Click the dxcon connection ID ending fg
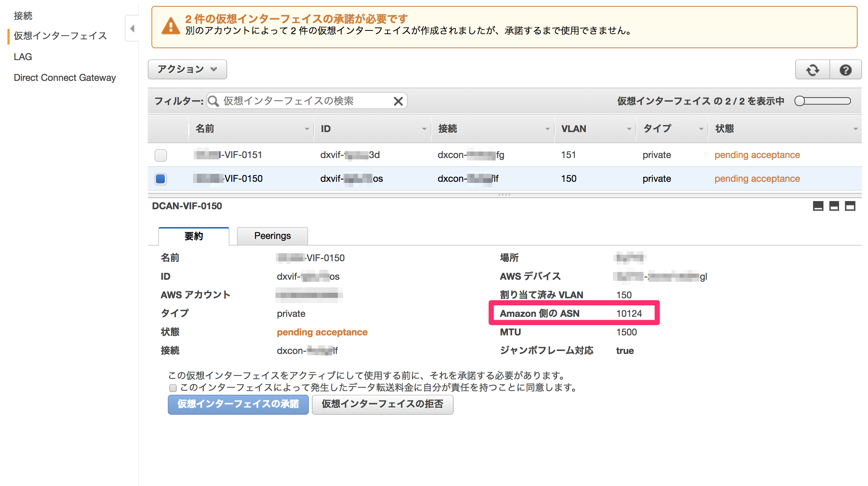This screenshot has width=868, height=486. tap(471, 155)
